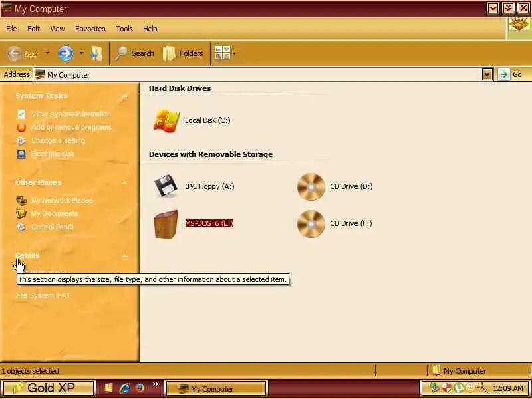The width and height of the screenshot is (532, 399).
Task: Click Devices with Removable Storage header
Action: [x=211, y=154]
